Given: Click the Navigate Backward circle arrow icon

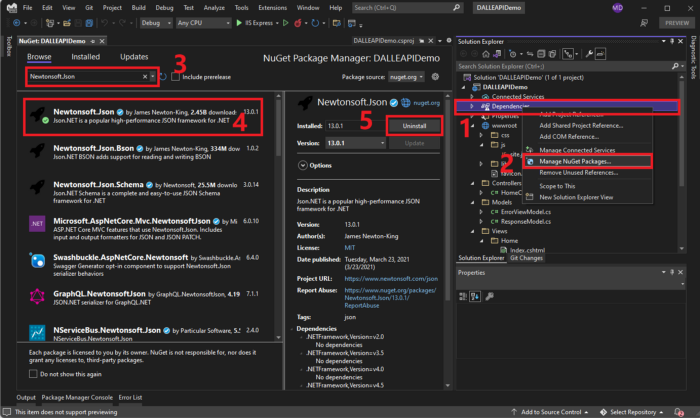Looking at the screenshot, I should 17,23.
